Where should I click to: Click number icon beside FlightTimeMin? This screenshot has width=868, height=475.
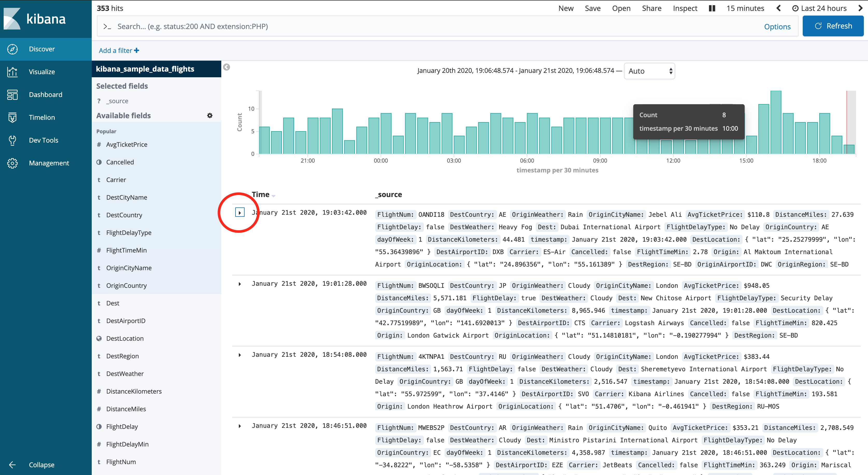click(99, 250)
